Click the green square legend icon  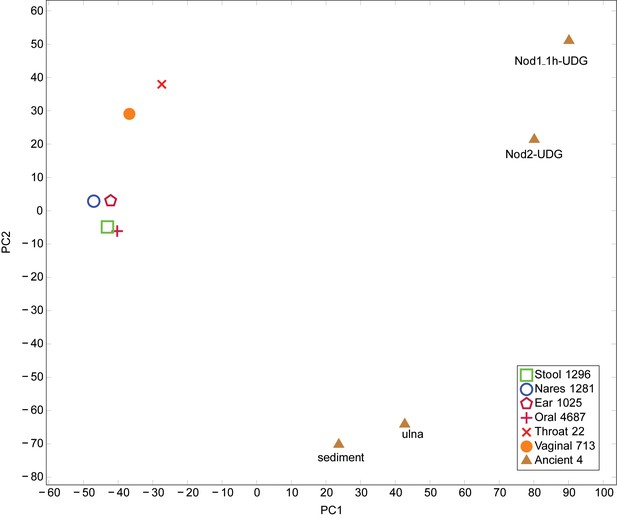[526, 375]
